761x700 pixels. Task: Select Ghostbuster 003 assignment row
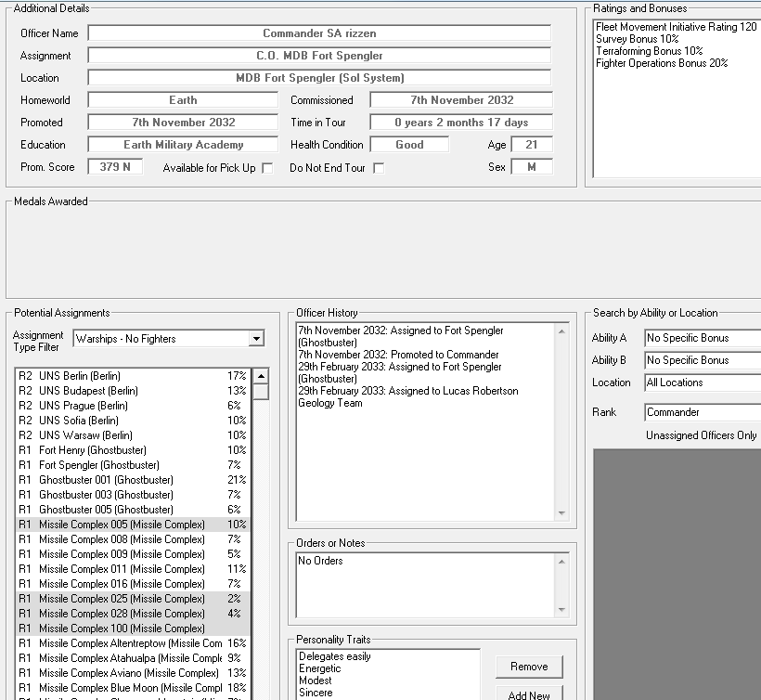(x=134, y=495)
